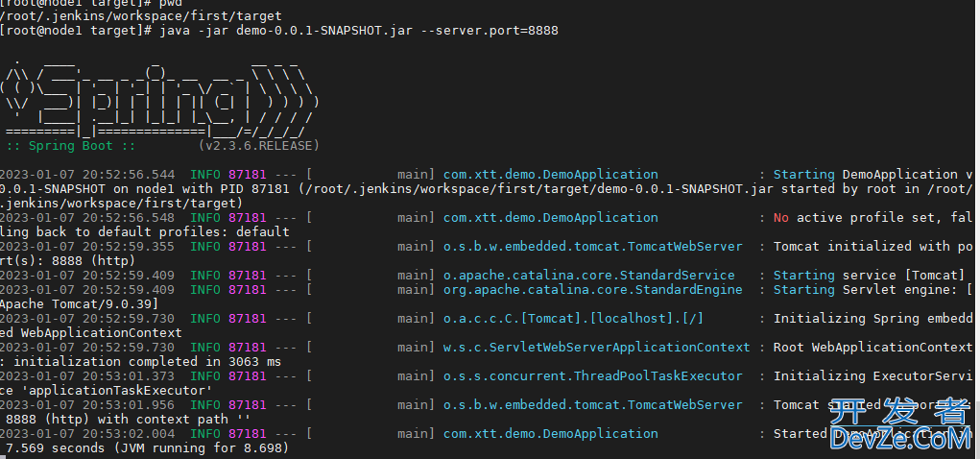
Task: Click the timestamp 2023-01-07 20:52:59.355
Action: (x=87, y=247)
